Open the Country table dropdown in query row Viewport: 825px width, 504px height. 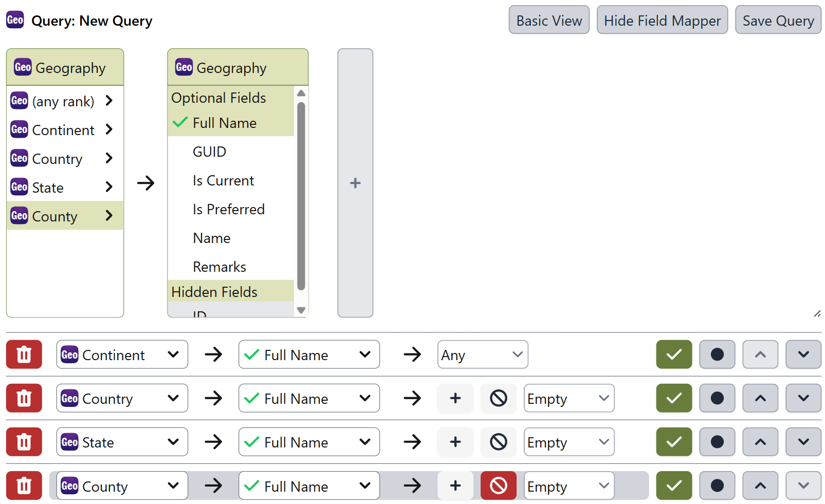(x=122, y=398)
